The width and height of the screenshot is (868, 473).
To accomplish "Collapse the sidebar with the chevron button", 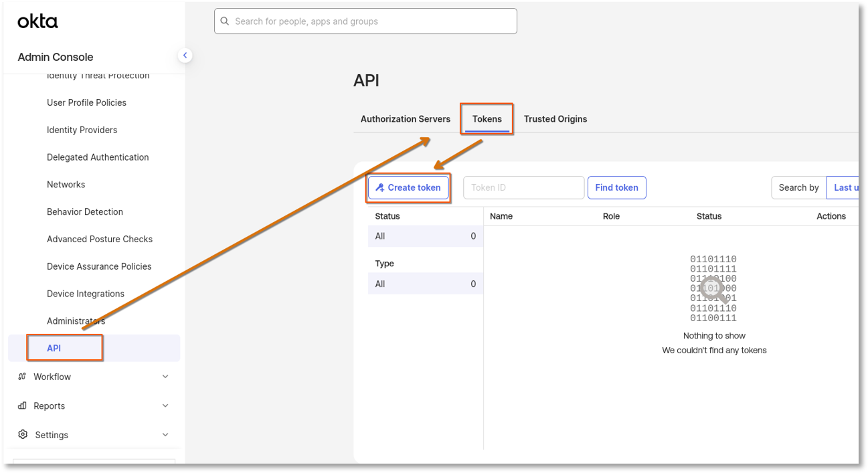I will click(185, 56).
